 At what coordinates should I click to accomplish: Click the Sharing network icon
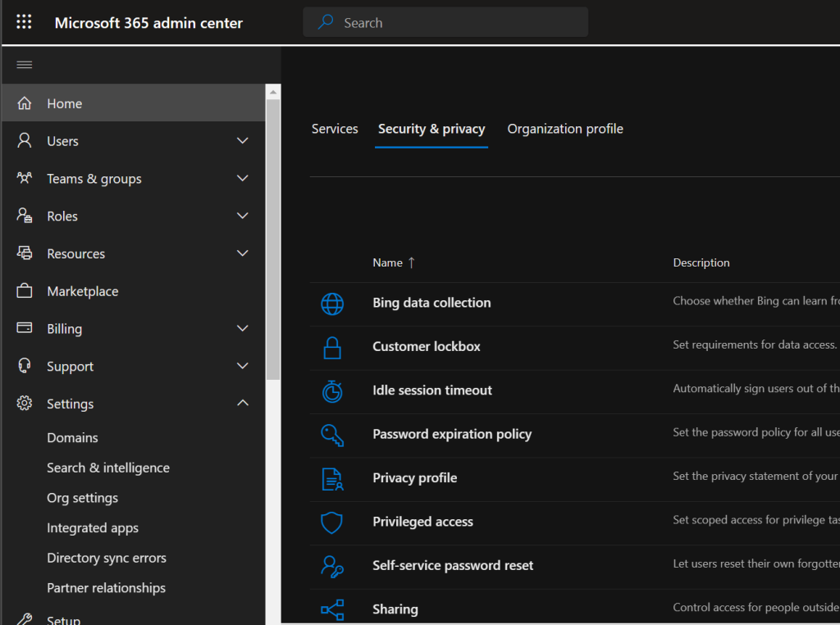[x=332, y=609]
